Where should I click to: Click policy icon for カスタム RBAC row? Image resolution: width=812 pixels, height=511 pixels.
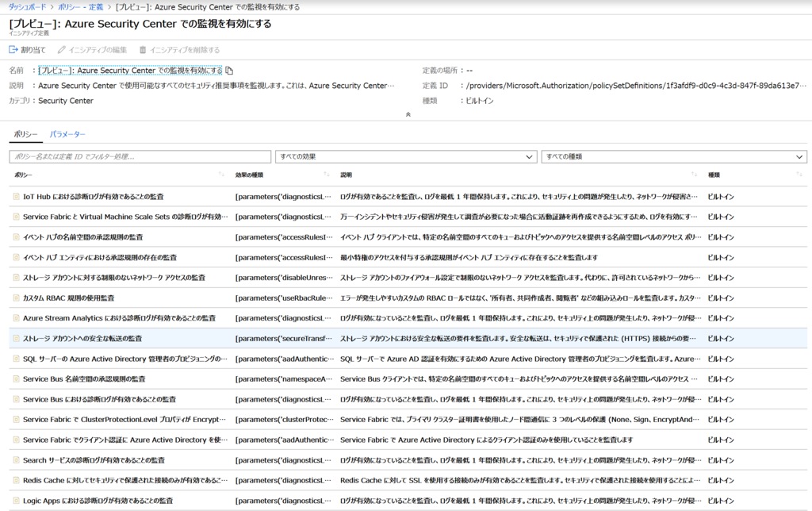click(x=16, y=298)
